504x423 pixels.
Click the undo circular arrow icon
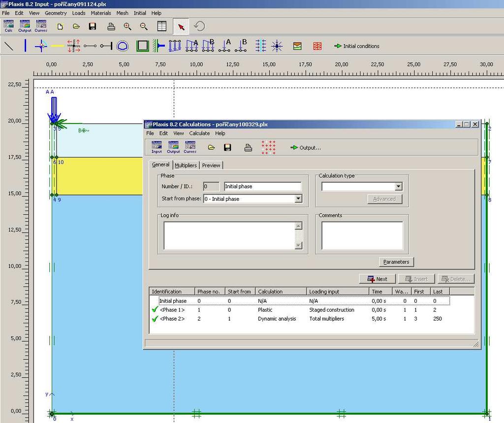(x=200, y=26)
